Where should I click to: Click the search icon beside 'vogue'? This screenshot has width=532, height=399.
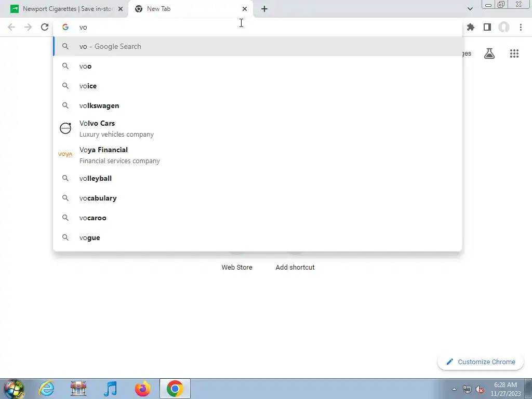tap(65, 237)
